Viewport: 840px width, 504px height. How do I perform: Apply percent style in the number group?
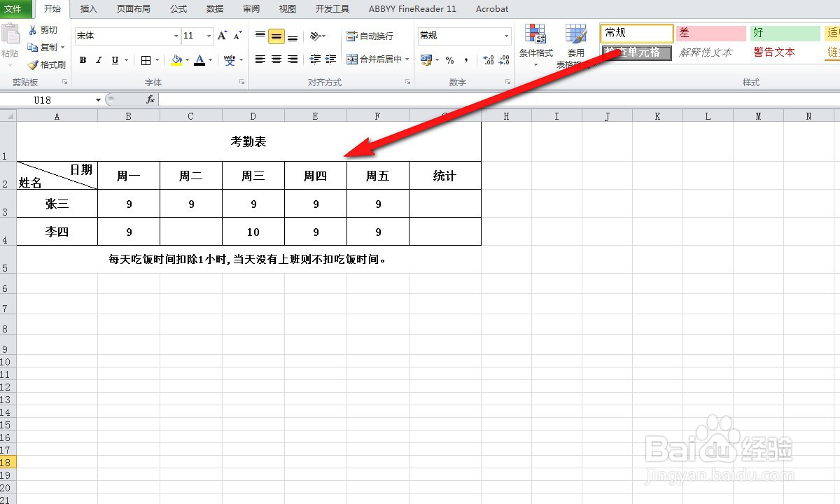click(449, 60)
